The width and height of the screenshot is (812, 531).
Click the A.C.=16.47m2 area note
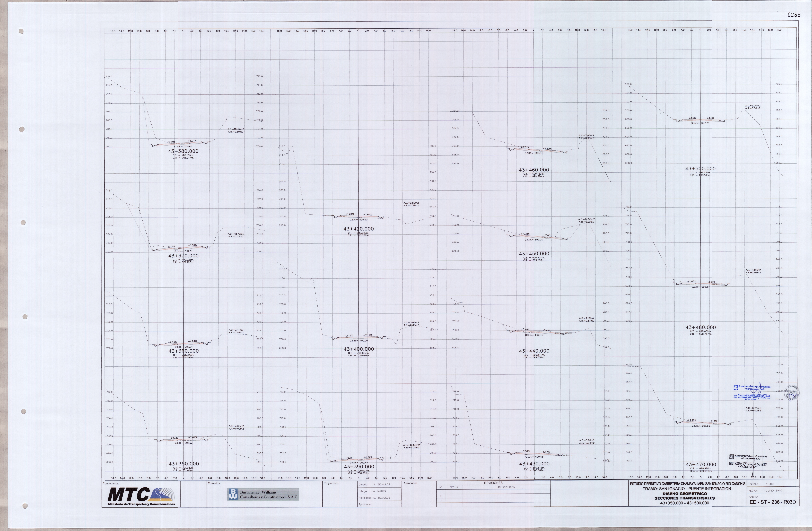pos(236,129)
